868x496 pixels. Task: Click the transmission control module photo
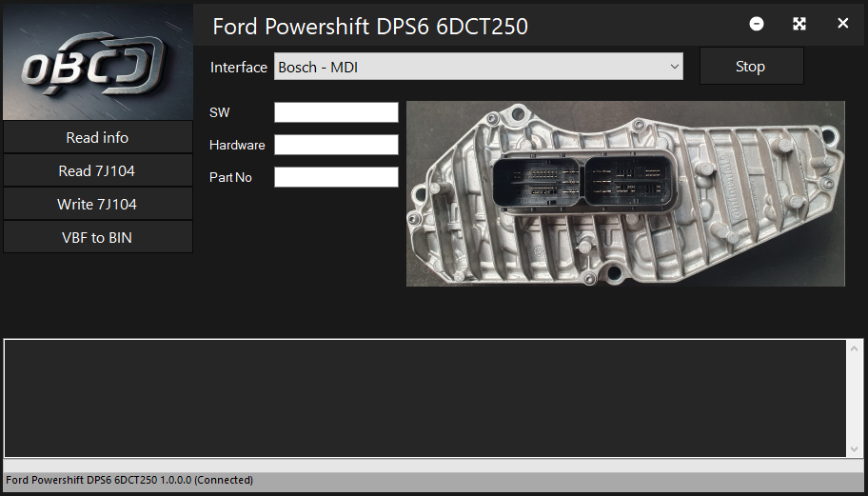(625, 194)
